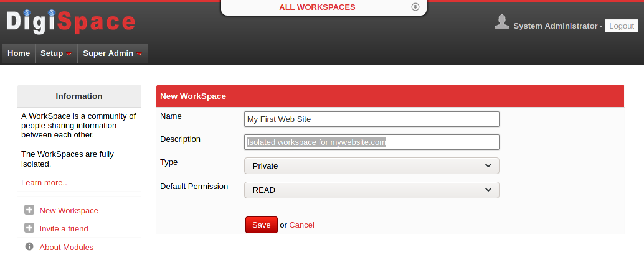644x260 pixels.
Task: Click the Default Permission label
Action: (x=194, y=186)
